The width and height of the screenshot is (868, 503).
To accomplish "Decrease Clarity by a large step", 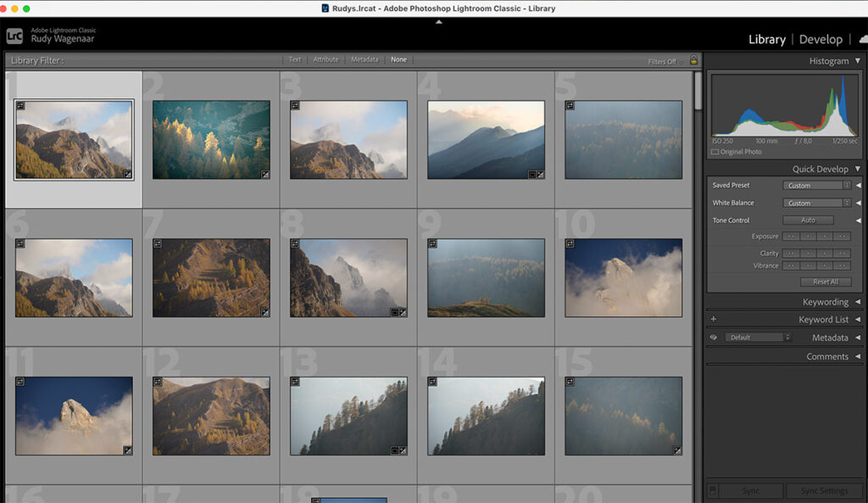I will (x=791, y=254).
